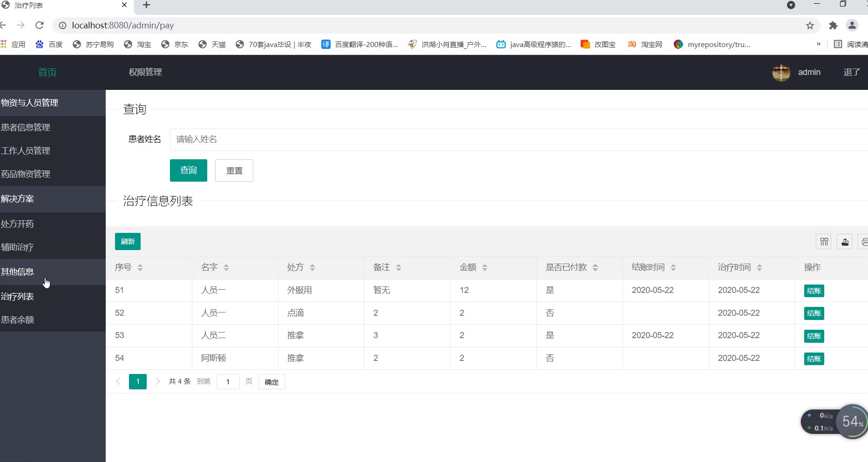868x462 pixels.
Task: Open a new browser tab
Action: click(x=146, y=5)
